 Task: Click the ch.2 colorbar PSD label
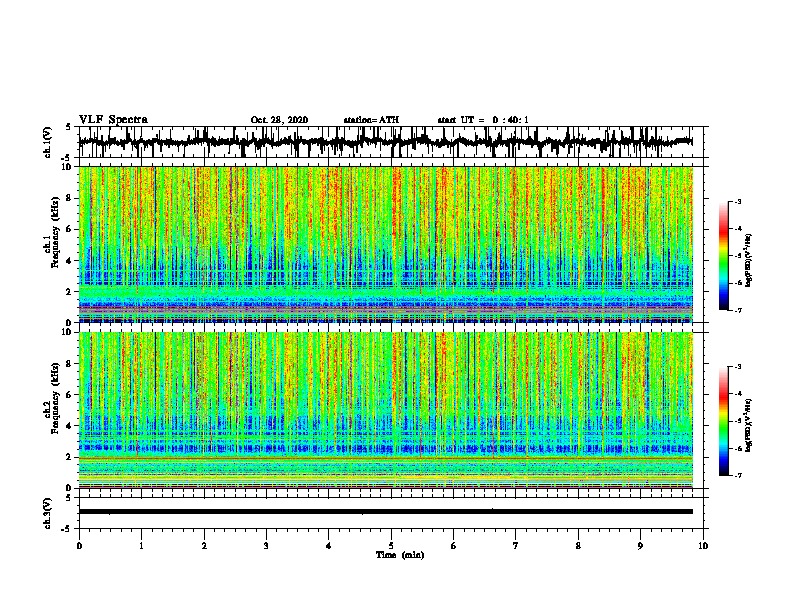(x=749, y=425)
